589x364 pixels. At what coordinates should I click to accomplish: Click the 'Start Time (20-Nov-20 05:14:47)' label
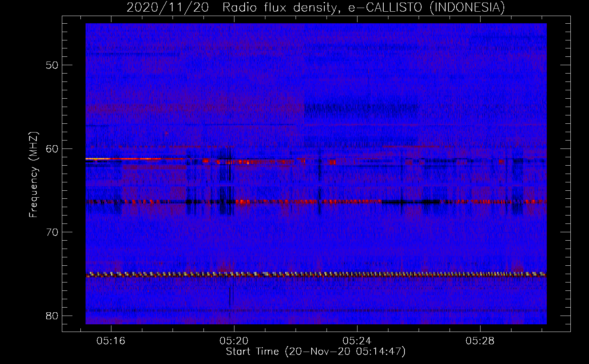pos(316,352)
